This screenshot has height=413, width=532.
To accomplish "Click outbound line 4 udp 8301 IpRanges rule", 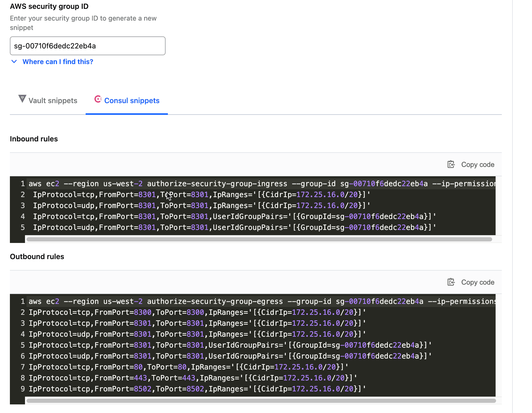I will click(197, 334).
